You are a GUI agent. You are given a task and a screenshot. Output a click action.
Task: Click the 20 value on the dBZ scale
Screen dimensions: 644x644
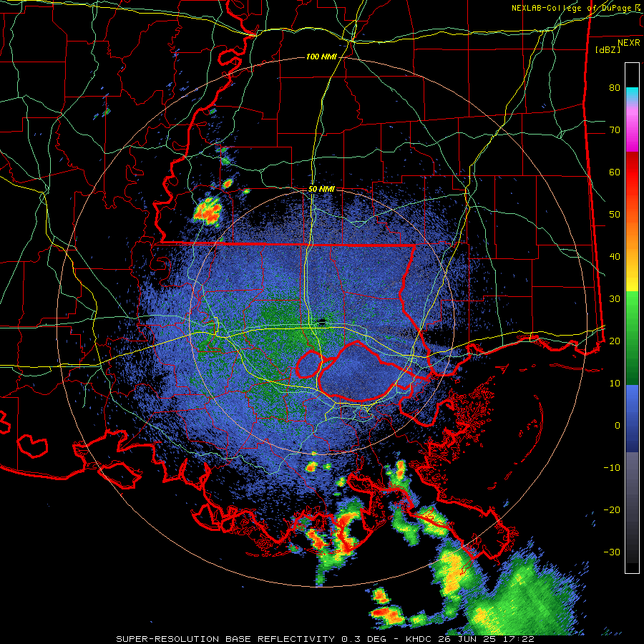click(615, 341)
